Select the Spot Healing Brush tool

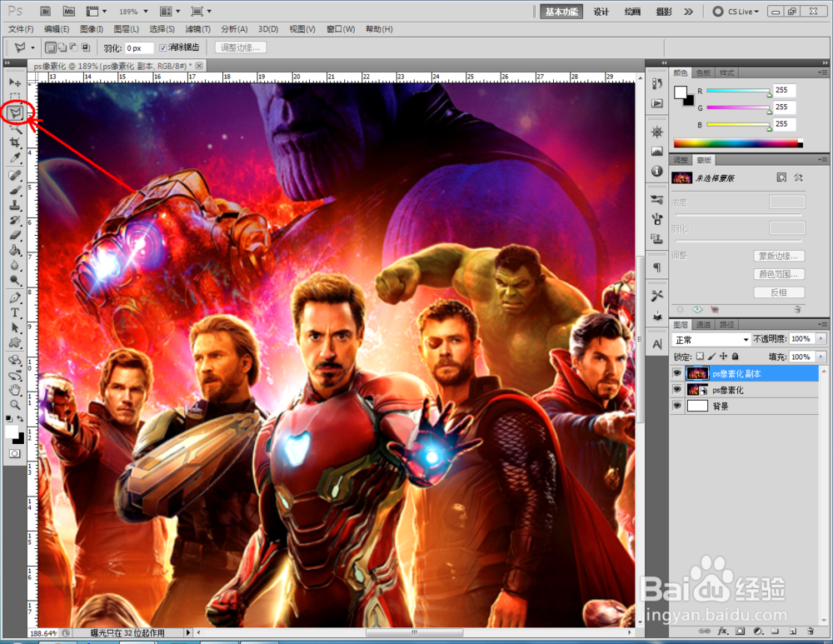15,175
